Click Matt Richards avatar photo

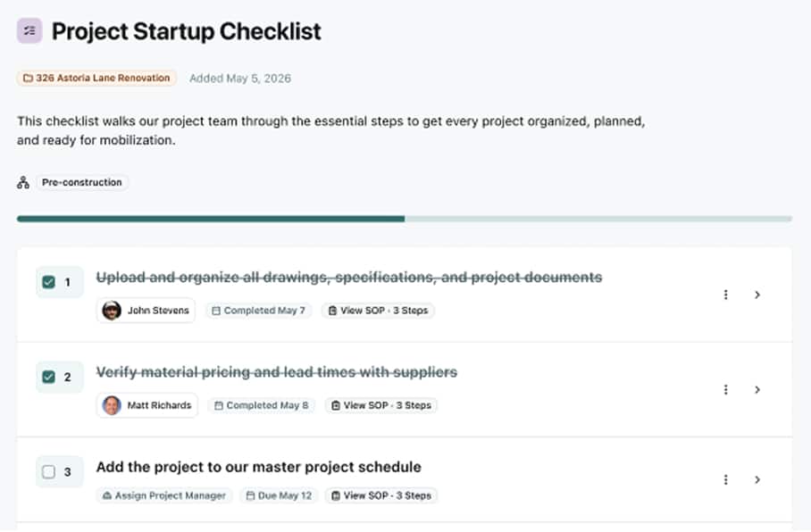pos(112,405)
